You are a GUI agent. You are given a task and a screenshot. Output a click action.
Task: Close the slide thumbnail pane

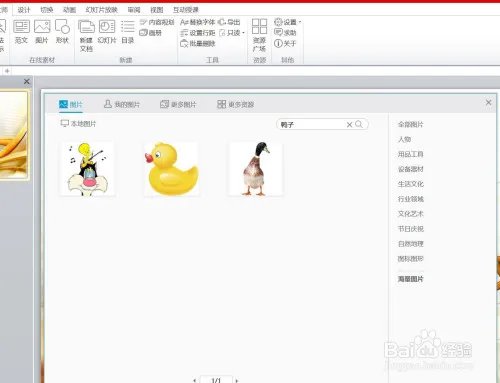click(x=27, y=81)
